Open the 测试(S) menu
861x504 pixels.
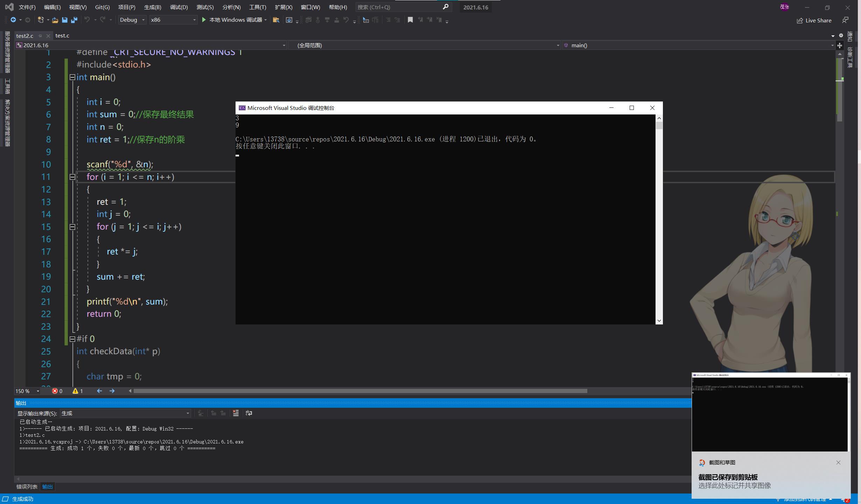(205, 7)
